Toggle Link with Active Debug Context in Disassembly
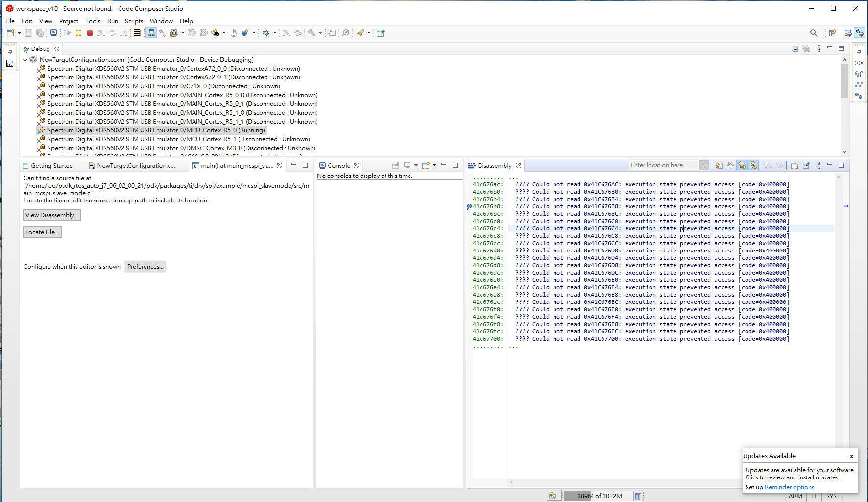868x502 pixels. tap(742, 165)
